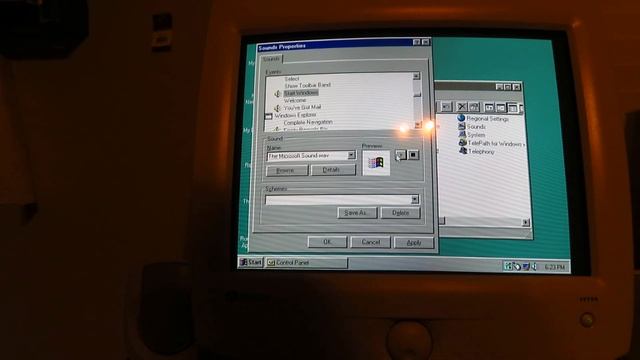
Task: Select the "Windows Explorer" heading in Events list
Action: 295,116
